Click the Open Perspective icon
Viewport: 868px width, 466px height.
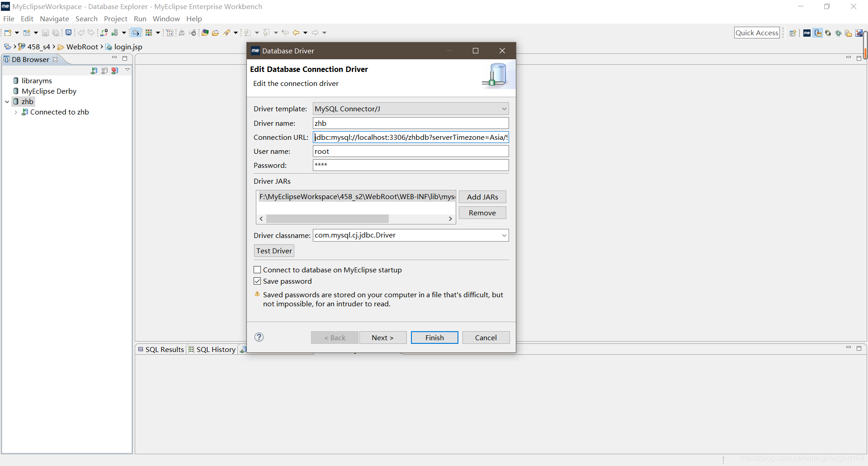[x=793, y=33]
